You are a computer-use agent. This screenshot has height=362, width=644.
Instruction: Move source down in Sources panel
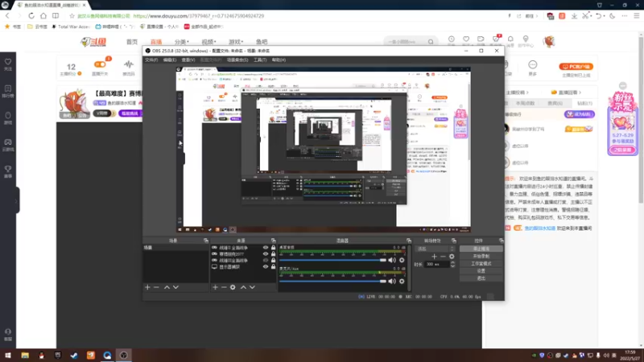[x=252, y=287]
